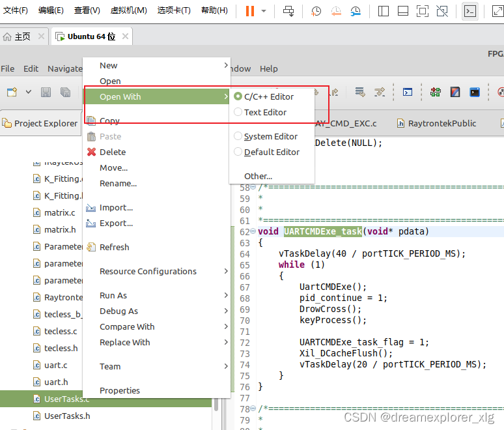Expand the Team submenu

156,366
